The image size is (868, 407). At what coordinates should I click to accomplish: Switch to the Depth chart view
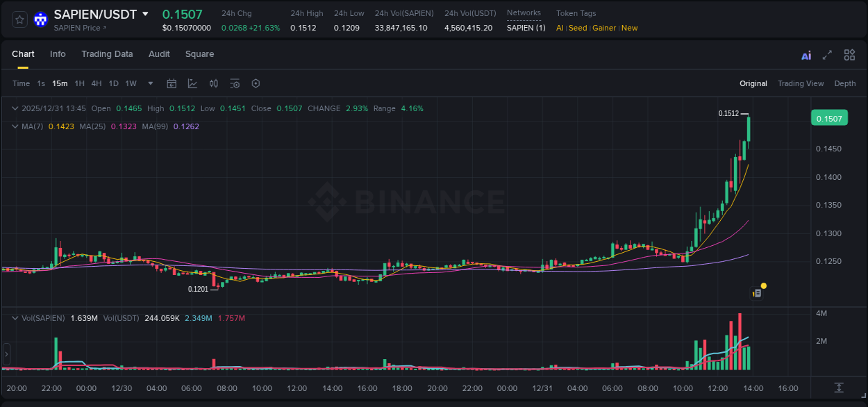pos(844,83)
